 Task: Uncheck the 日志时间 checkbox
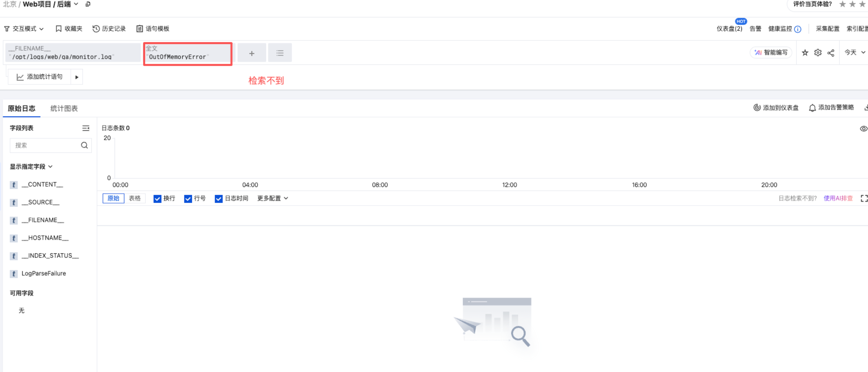pyautogui.click(x=218, y=199)
